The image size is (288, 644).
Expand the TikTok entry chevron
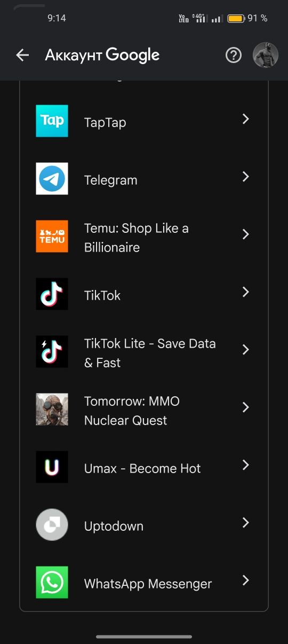point(246,292)
